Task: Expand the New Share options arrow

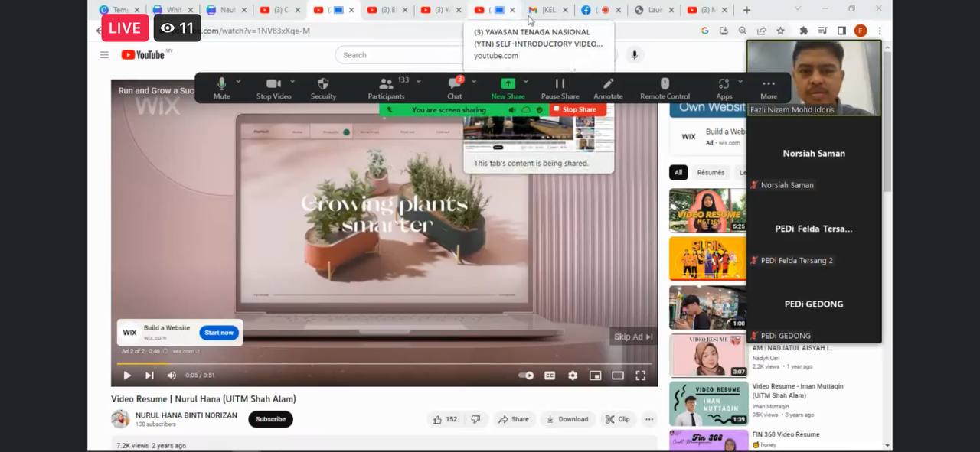Action: coord(525,81)
